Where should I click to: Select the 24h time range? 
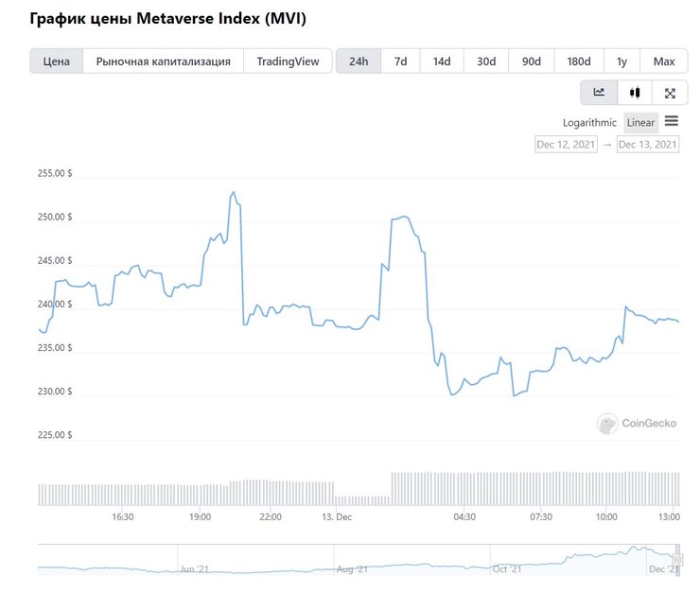pos(359,61)
